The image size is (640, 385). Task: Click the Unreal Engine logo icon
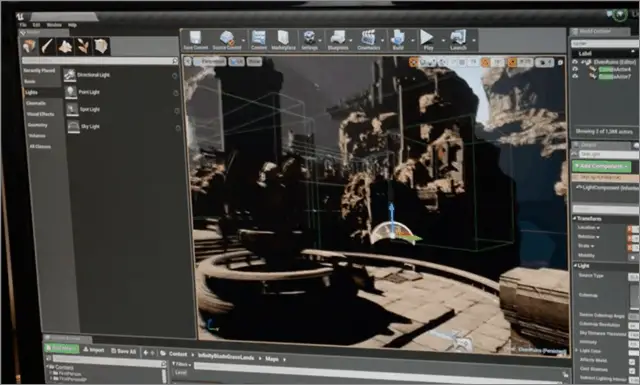[x=20, y=17]
